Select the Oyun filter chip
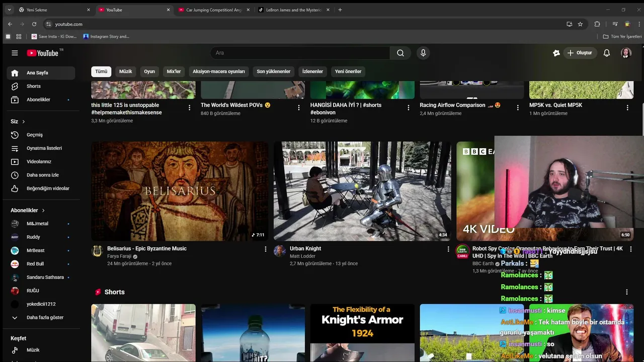 149,71
